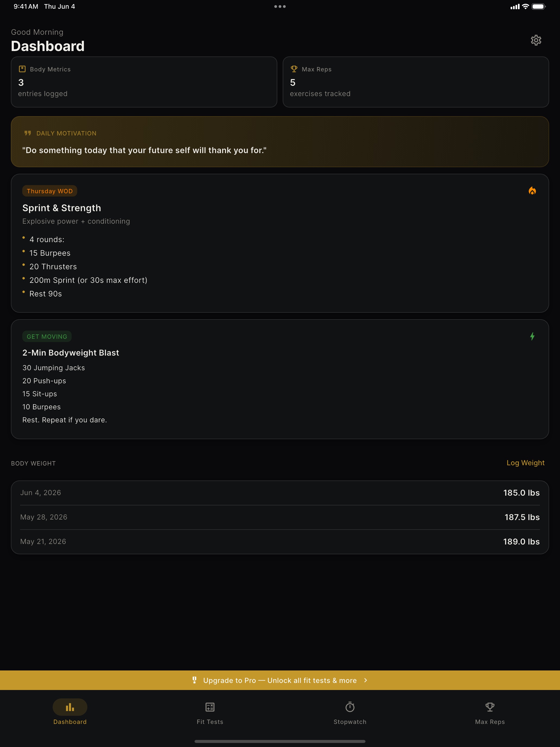Select the Fit Tests checklist icon
Screen dimensions: 560x747
210,707
